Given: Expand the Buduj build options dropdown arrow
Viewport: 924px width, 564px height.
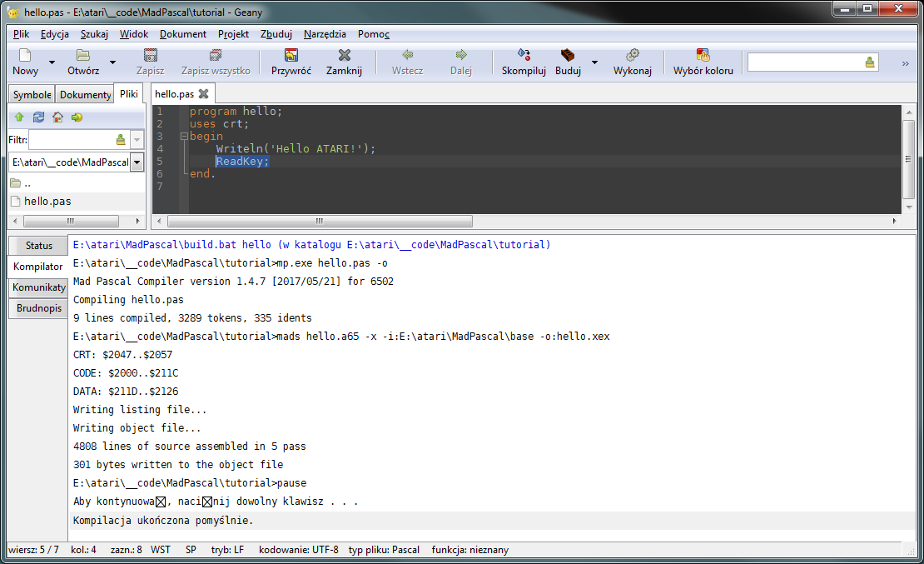Looking at the screenshot, I should 594,62.
